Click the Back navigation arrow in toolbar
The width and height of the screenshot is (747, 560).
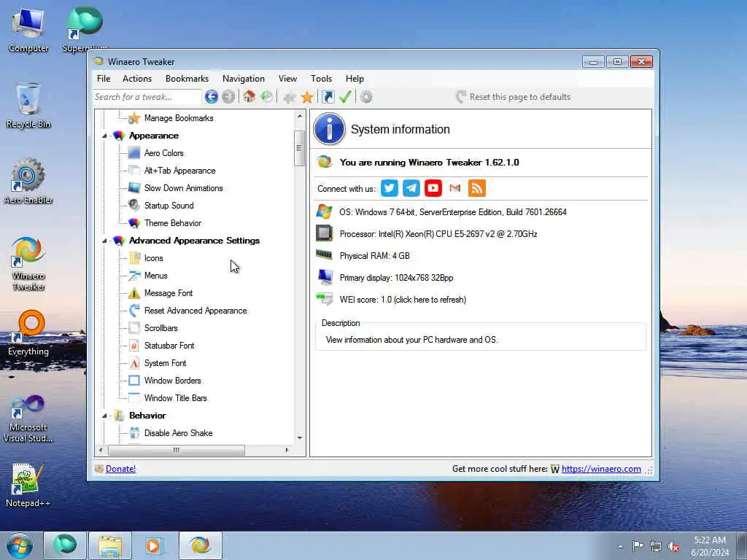(x=212, y=97)
